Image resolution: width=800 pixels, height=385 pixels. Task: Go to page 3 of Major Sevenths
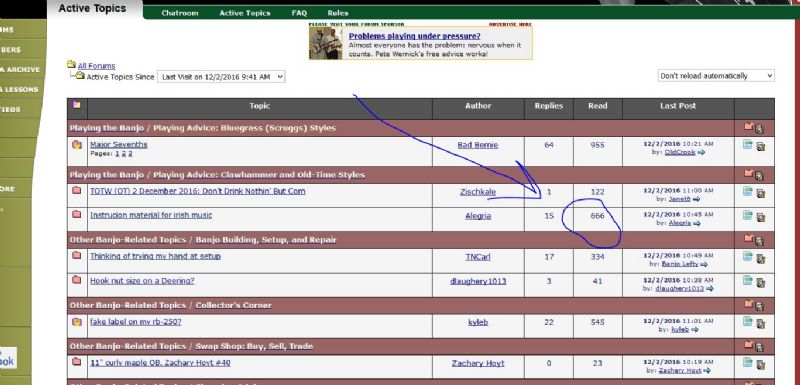coord(130,153)
